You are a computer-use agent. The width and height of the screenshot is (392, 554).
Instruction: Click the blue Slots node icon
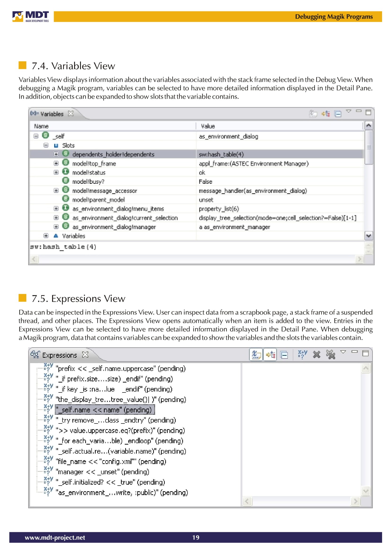tap(56, 145)
